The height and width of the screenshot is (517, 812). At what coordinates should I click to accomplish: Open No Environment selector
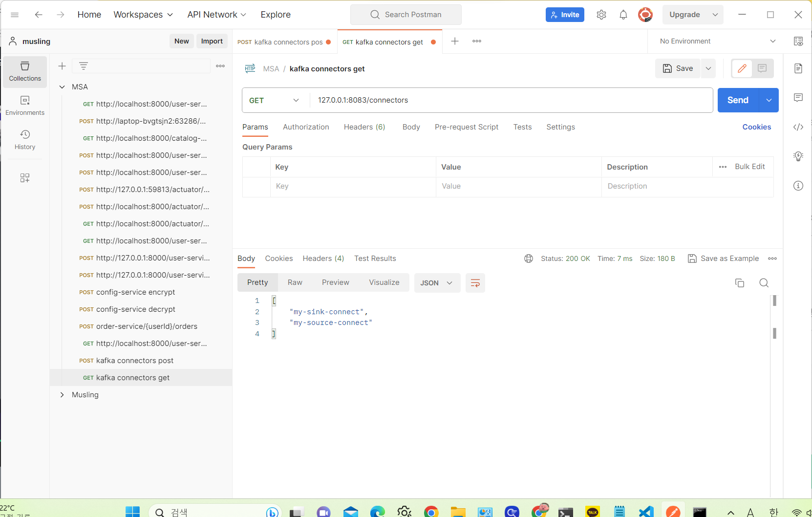[717, 42]
